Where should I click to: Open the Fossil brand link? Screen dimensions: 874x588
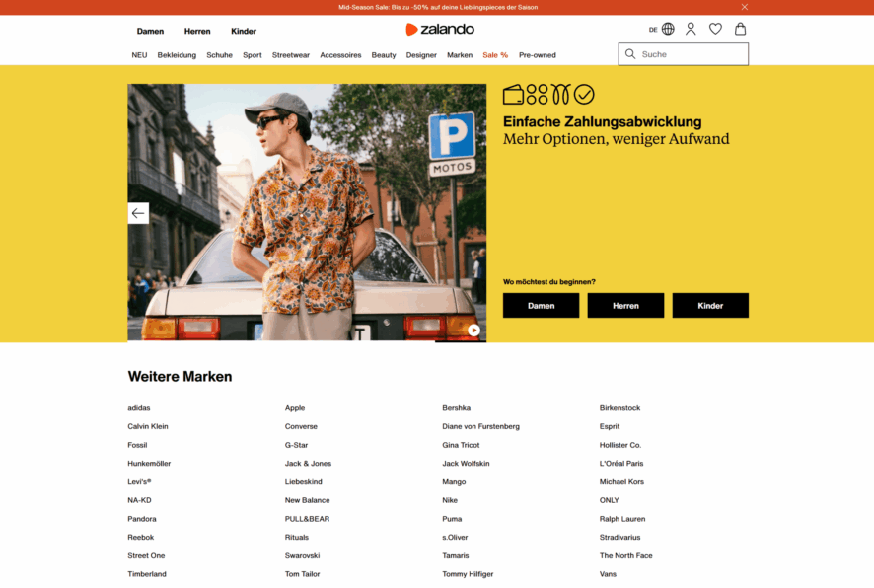point(137,445)
